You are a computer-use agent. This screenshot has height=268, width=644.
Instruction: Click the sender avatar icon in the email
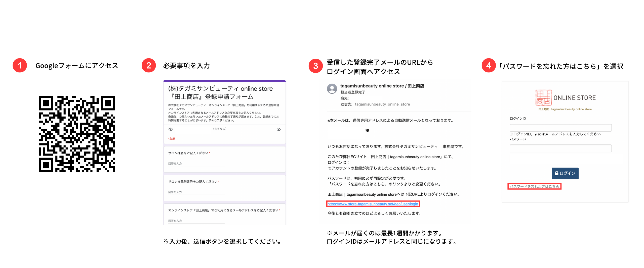click(332, 89)
